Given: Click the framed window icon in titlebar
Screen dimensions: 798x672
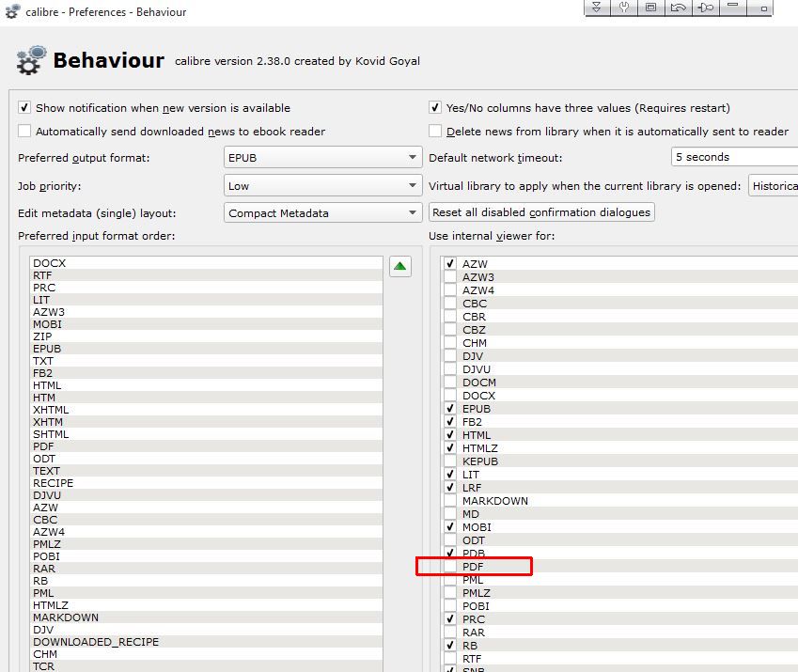Looking at the screenshot, I should 651,8.
